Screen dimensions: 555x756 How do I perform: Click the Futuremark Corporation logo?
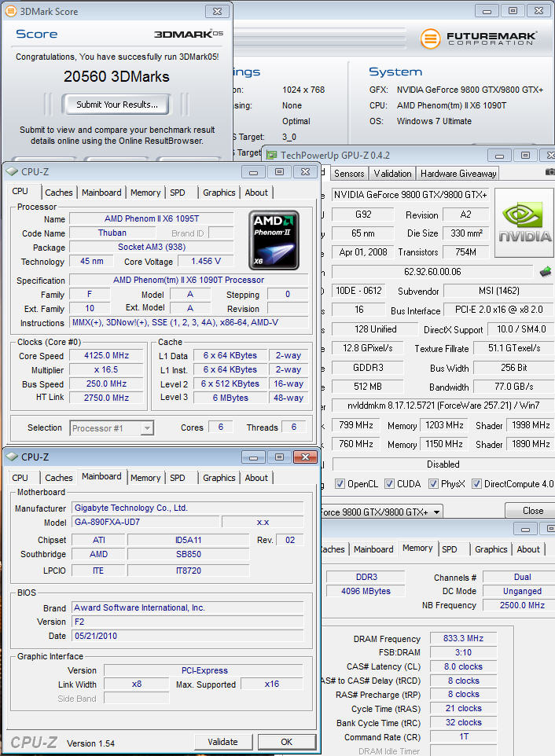click(478, 38)
